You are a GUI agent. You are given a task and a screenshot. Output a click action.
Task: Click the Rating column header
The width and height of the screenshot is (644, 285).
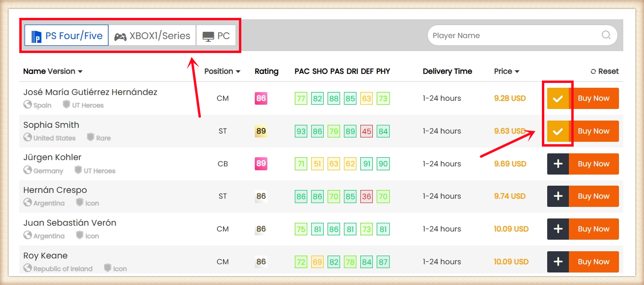[x=266, y=71]
